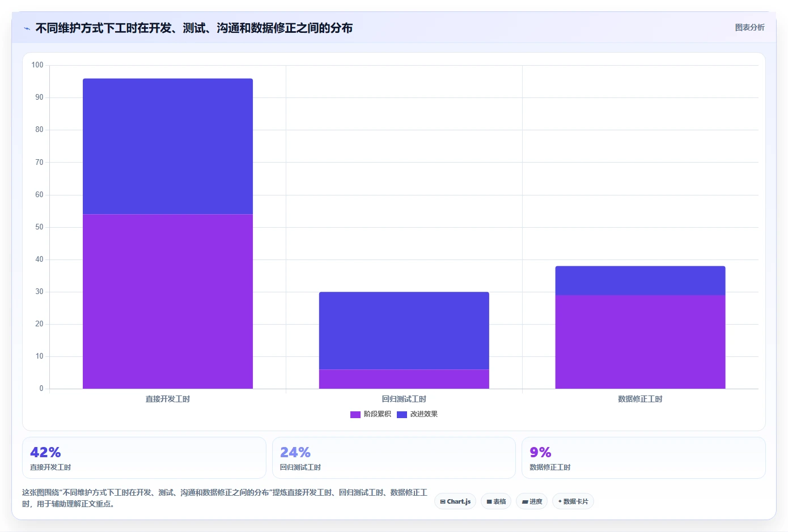The height and width of the screenshot is (532, 788).
Task: Click the 数据修正工时 x-axis label
Action: pos(640,399)
